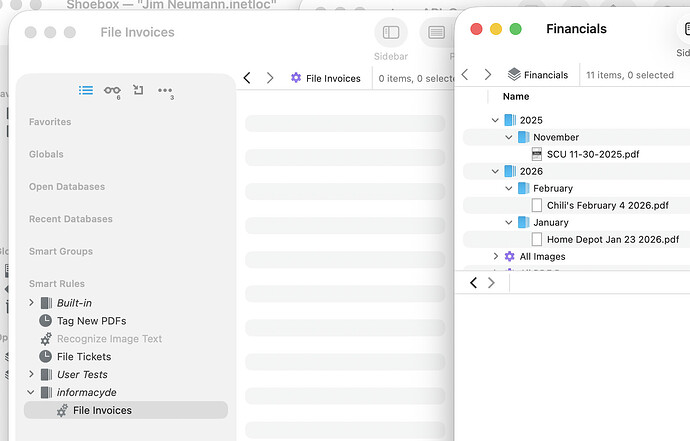Select the 2025 folder icon
Screen dimensions: 690x441
coord(510,120)
